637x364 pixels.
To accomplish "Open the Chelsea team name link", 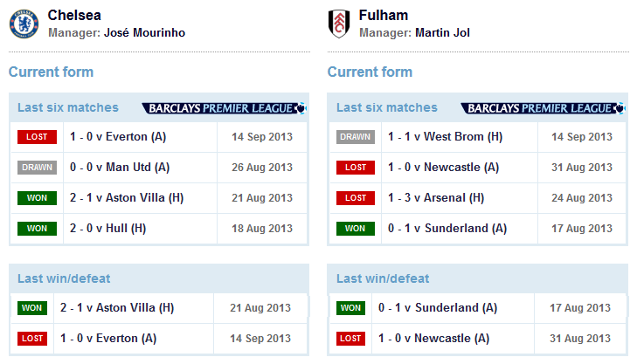I will [74, 15].
